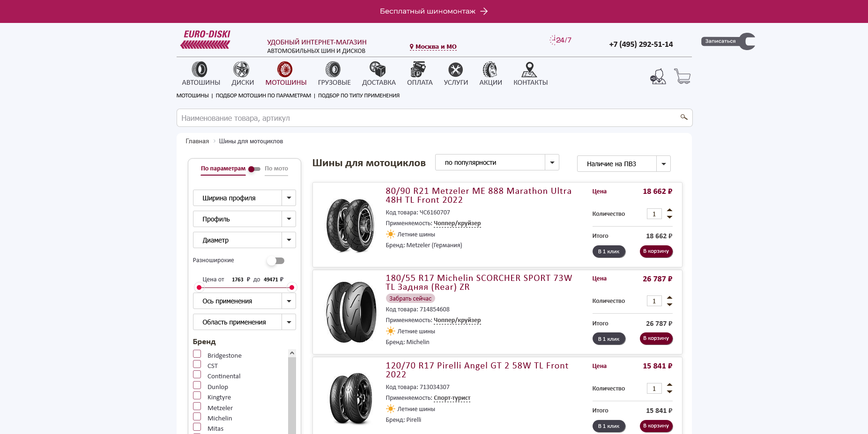The height and width of the screenshot is (434, 868).
Task: Open the Наличие на ПВЗ dropdown
Action: pos(623,164)
